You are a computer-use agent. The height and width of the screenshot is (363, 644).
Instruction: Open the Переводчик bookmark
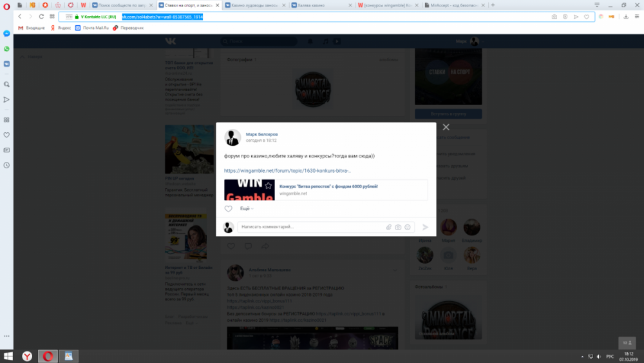point(128,28)
